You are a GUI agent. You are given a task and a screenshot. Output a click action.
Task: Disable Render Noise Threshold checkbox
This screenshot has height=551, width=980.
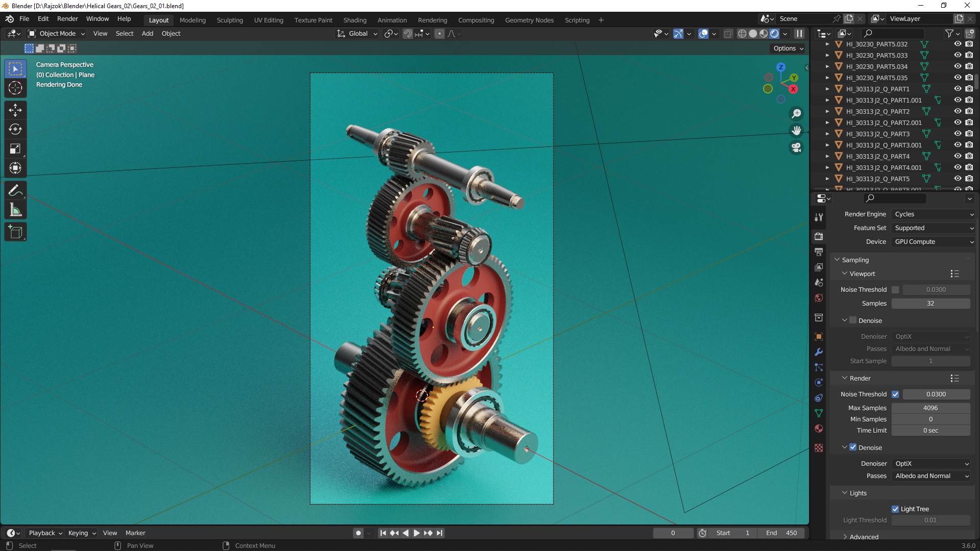(895, 394)
